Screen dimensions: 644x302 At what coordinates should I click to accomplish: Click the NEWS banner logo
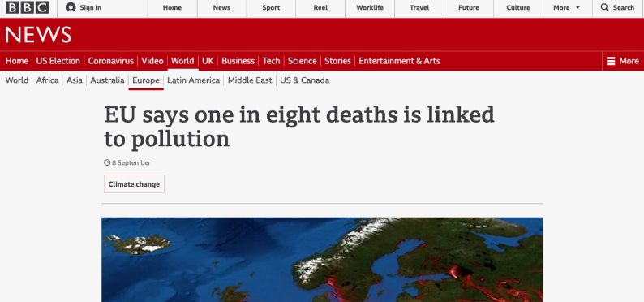tap(38, 35)
